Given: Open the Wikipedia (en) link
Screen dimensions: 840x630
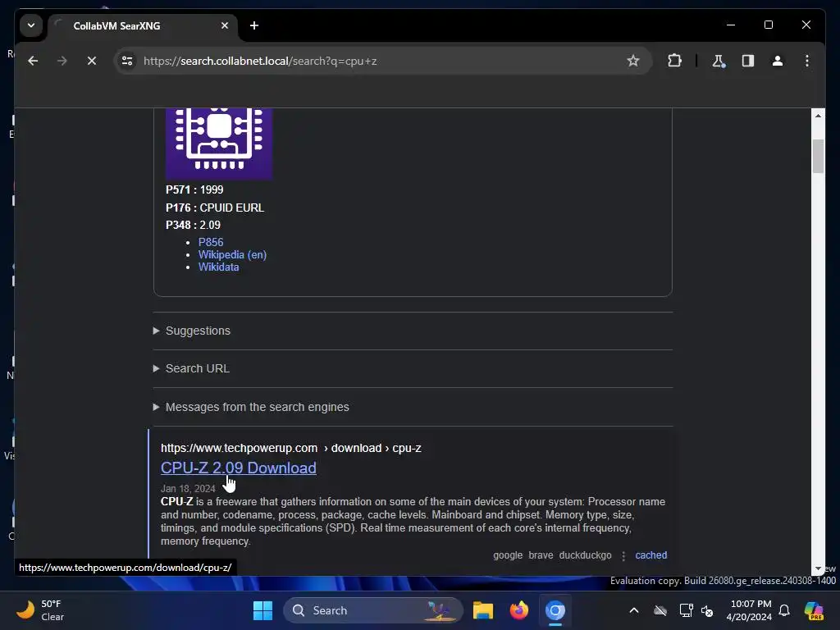Looking at the screenshot, I should pyautogui.click(x=232, y=254).
